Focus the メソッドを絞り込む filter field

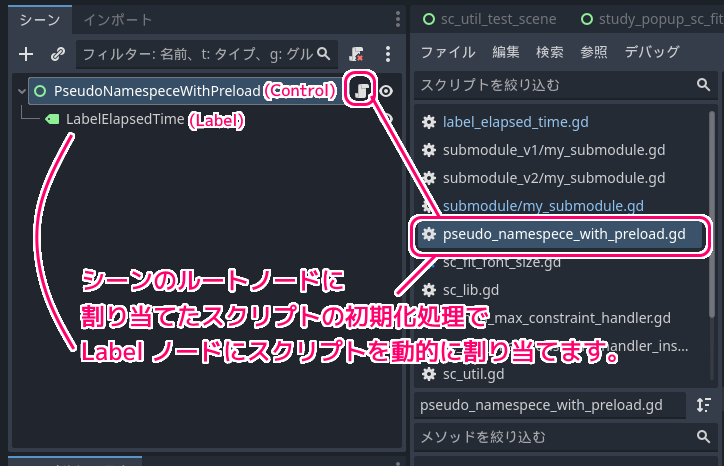[x=566, y=436]
